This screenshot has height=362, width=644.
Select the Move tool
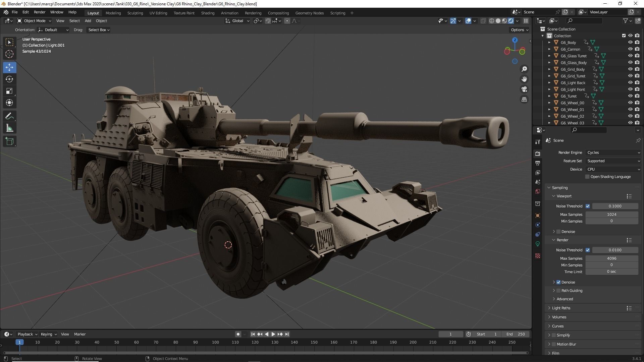(x=9, y=67)
